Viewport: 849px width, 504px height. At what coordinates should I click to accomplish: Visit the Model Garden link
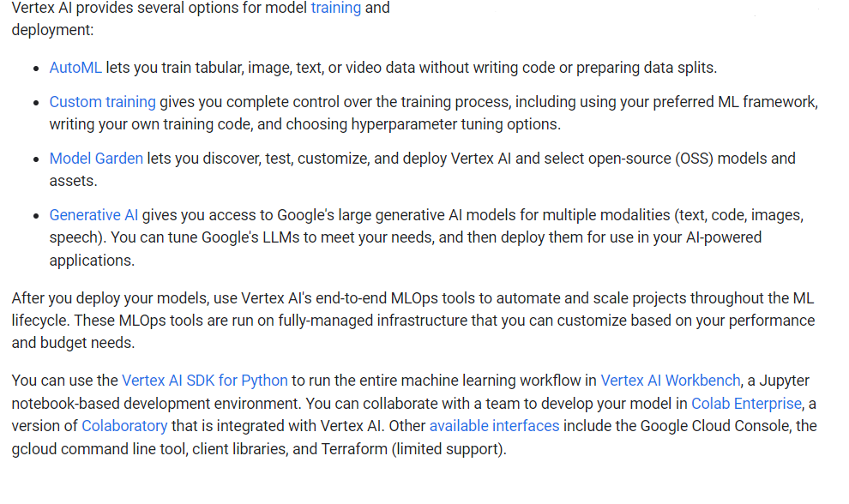(96, 159)
